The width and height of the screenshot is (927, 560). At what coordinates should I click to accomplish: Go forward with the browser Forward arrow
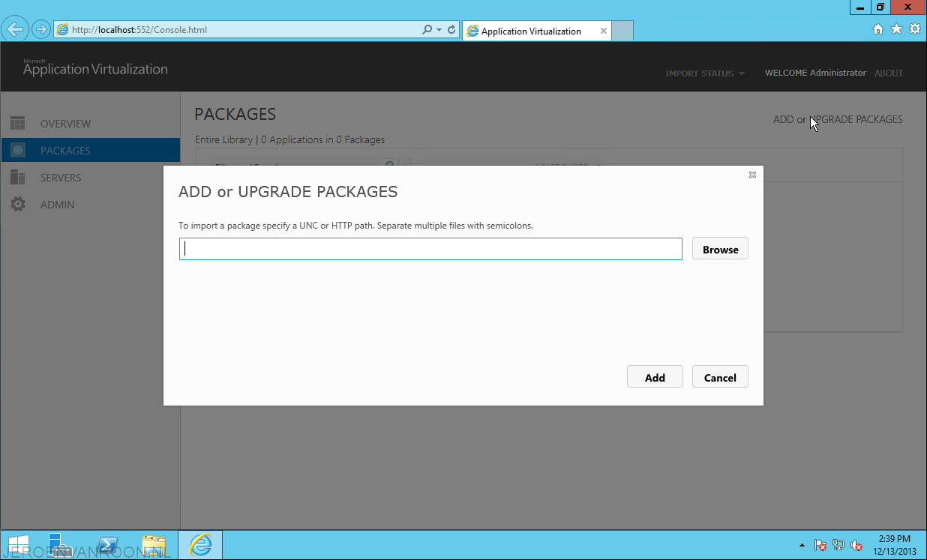(x=40, y=30)
